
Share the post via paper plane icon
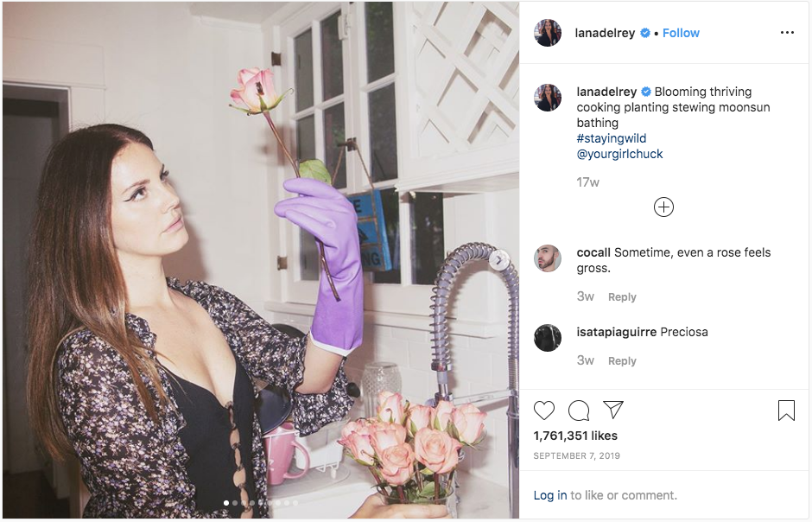point(613,410)
